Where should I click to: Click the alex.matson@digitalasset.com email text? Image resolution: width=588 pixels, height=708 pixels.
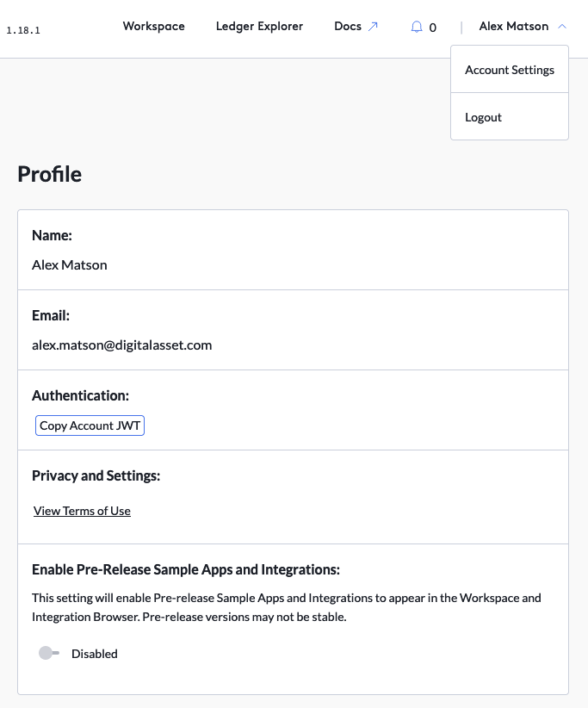pos(121,345)
